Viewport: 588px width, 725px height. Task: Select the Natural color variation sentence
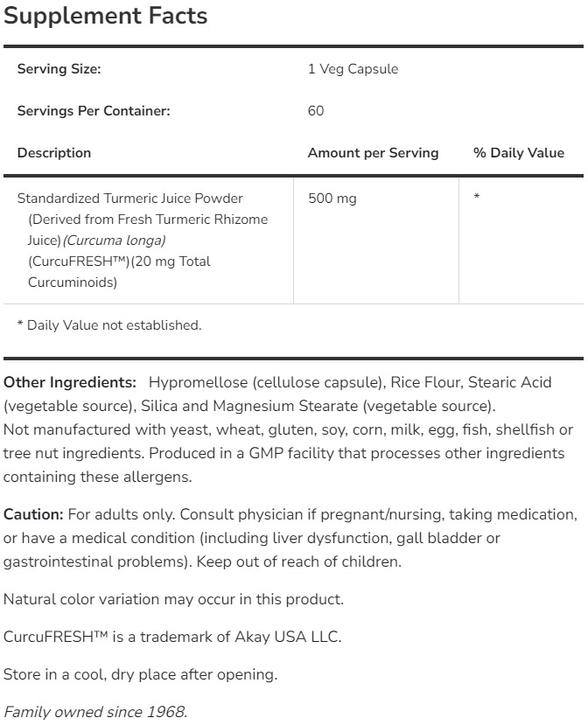click(x=173, y=599)
